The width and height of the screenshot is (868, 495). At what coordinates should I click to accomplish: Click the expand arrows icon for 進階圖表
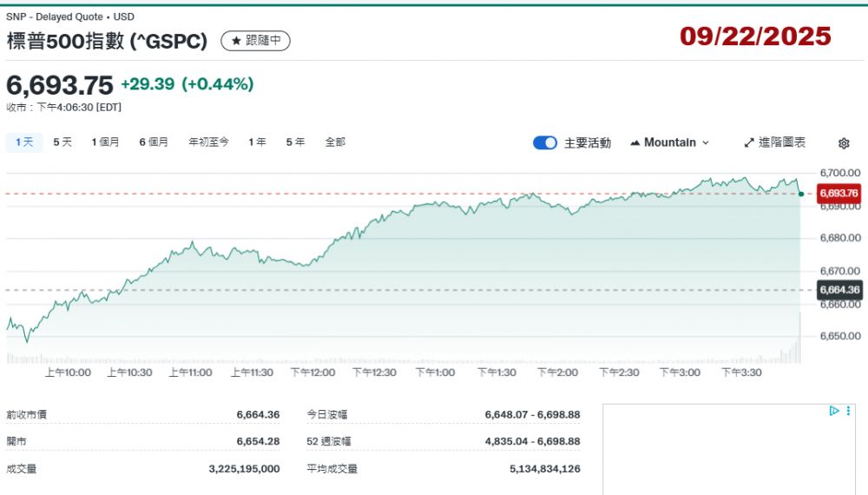[x=749, y=142]
